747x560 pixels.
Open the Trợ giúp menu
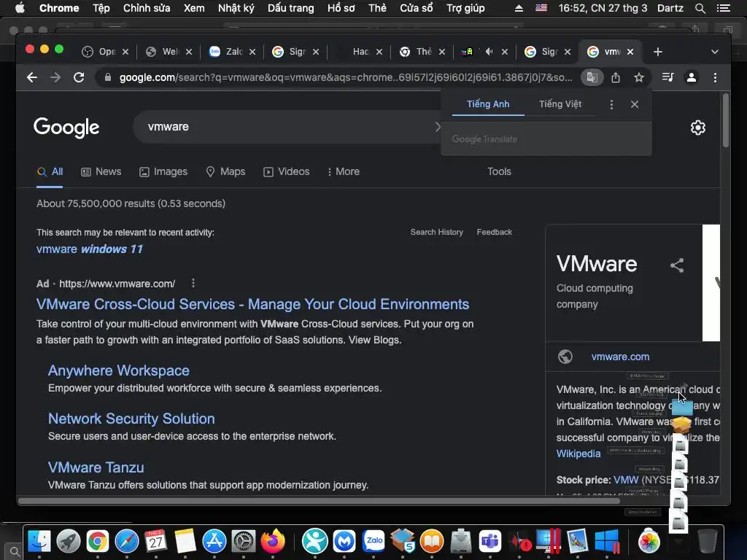[465, 8]
